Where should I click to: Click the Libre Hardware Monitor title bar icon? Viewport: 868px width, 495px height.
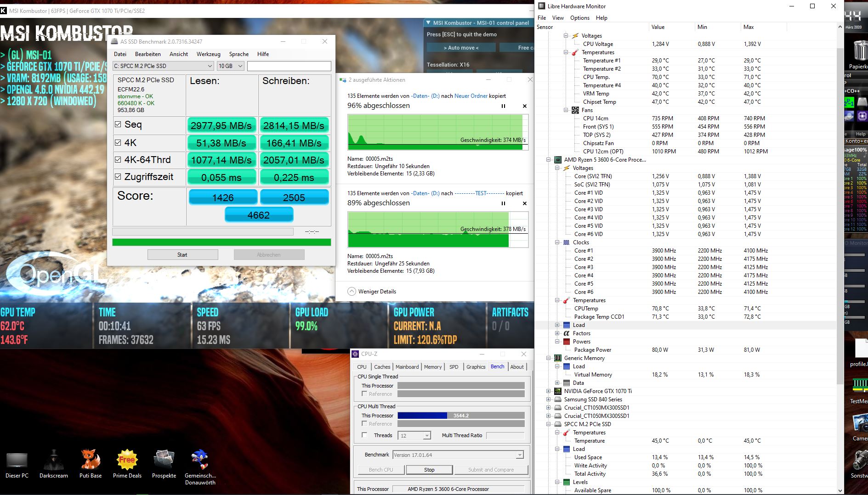542,6
